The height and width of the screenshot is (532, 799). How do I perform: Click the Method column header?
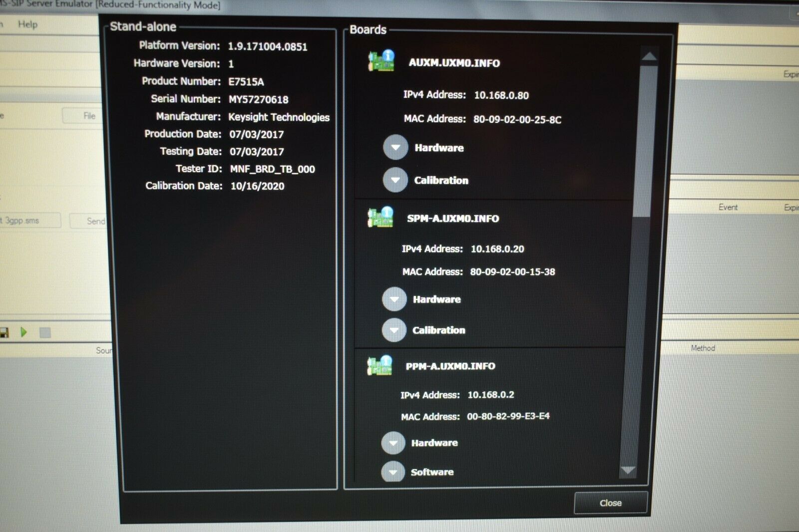[x=703, y=348]
